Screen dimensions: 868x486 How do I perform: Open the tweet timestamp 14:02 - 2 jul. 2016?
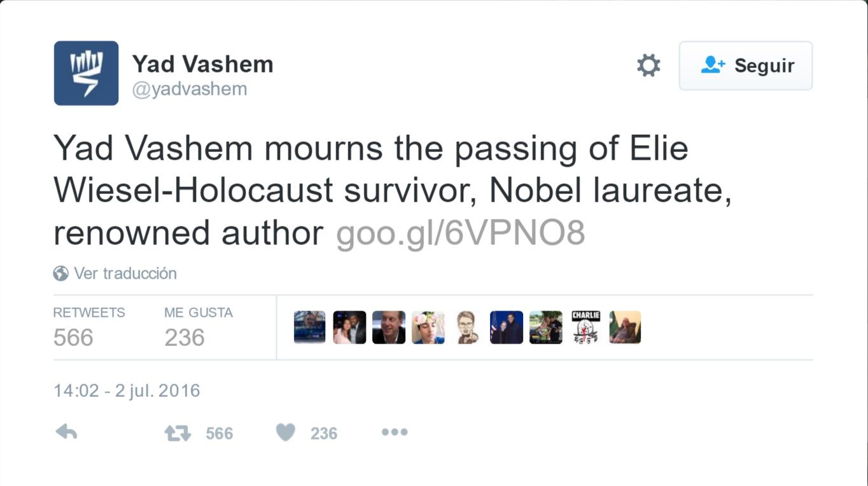click(x=127, y=391)
